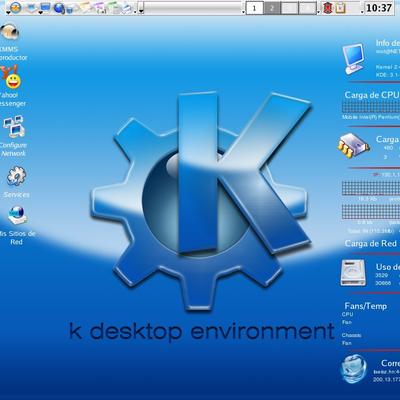
Task: Open the monitor-shaped terminal icon in the panel
Action: click(x=45, y=7)
